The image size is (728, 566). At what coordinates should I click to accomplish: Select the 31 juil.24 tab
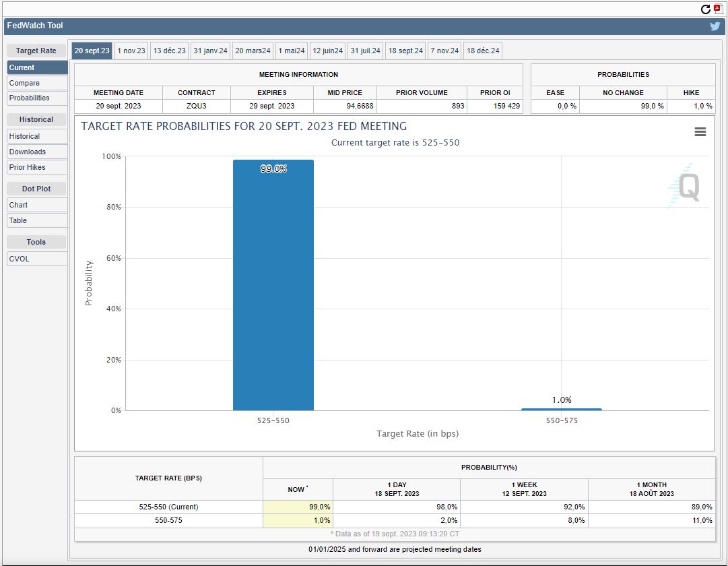(366, 51)
